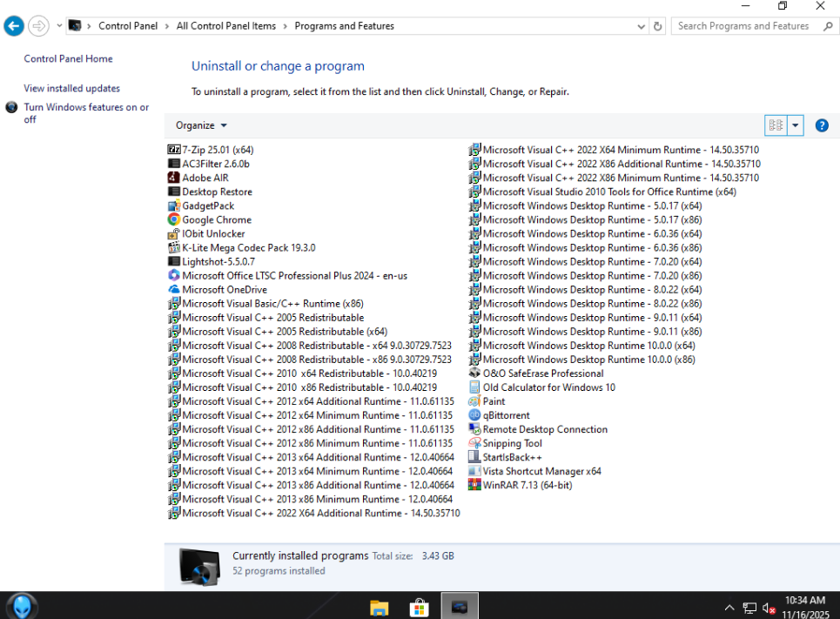Viewport: 840px width, 619px height.
Task: Click the Microsoft OneDrive cloud icon
Action: pos(173,289)
